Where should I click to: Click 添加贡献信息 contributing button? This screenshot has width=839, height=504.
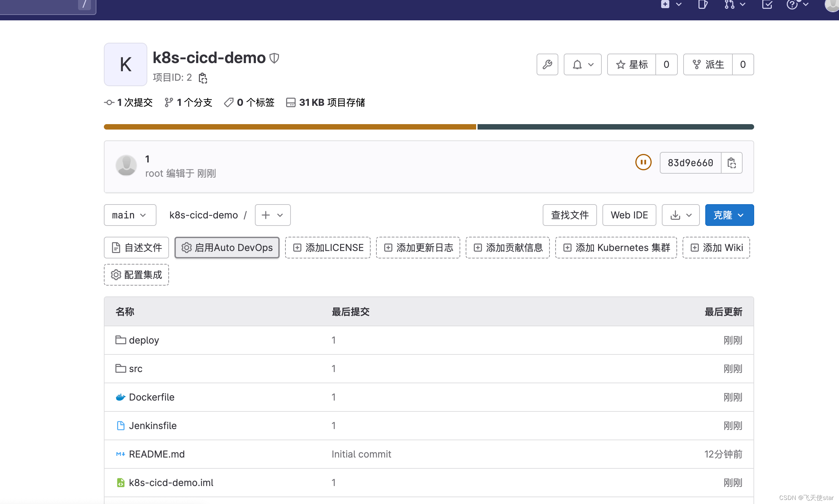coord(507,248)
